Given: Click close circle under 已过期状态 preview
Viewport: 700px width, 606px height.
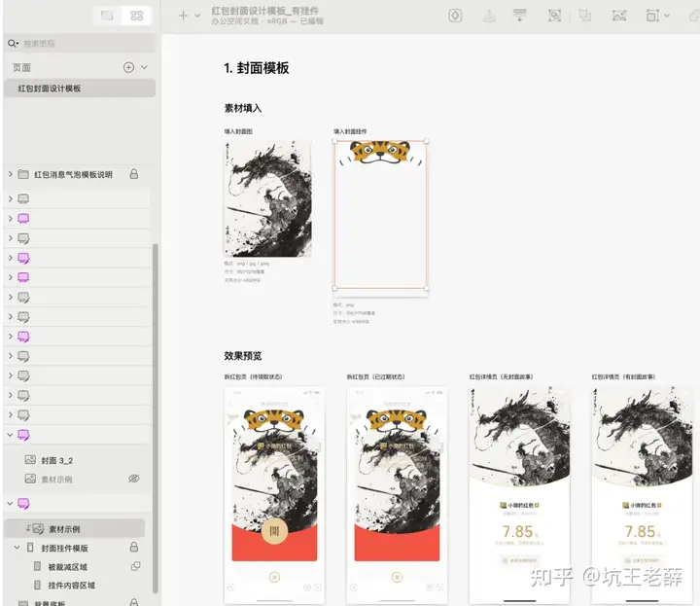Looking at the screenshot, I should pyautogui.click(x=397, y=577).
